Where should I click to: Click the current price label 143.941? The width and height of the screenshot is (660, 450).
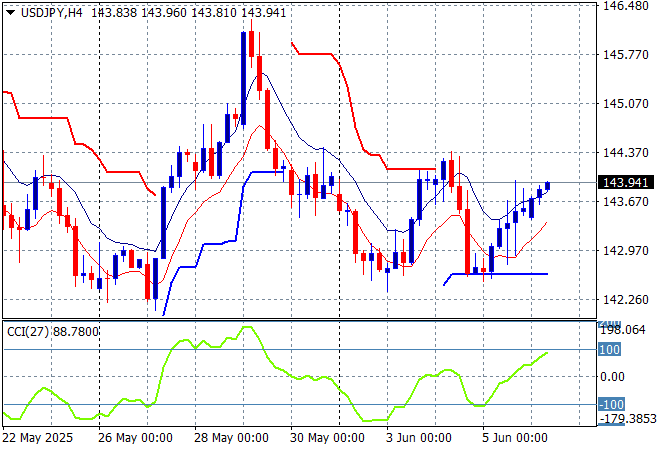pos(624,183)
